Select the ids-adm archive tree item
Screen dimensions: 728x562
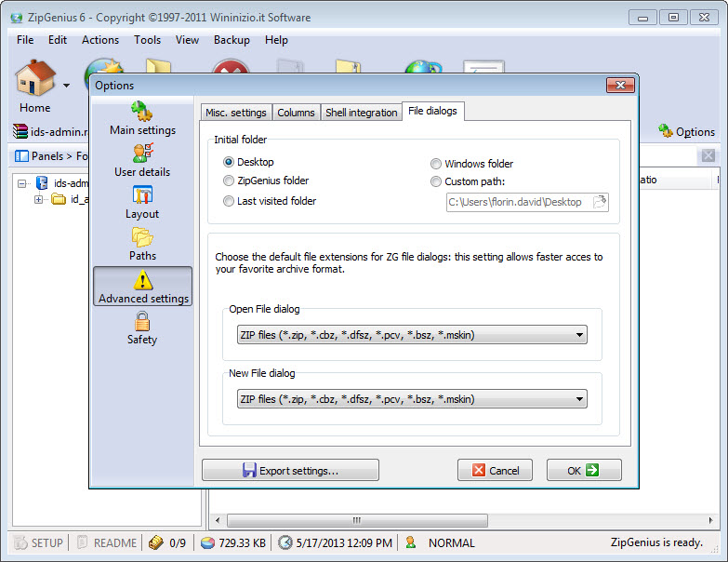pyautogui.click(x=62, y=183)
